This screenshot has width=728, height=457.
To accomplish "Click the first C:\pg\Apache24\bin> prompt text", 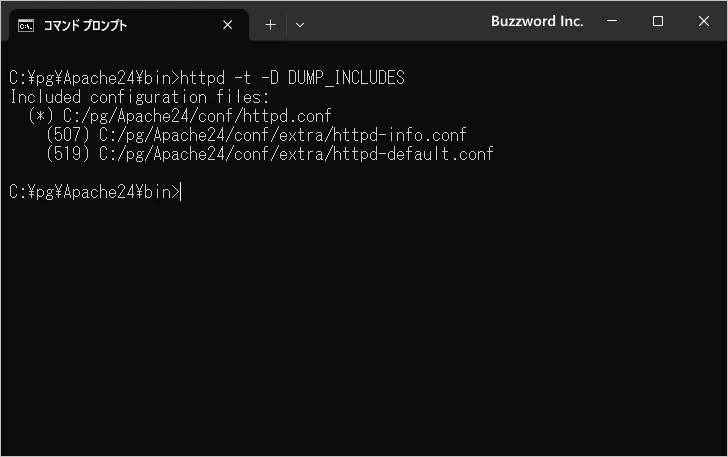I will (x=93, y=78).
